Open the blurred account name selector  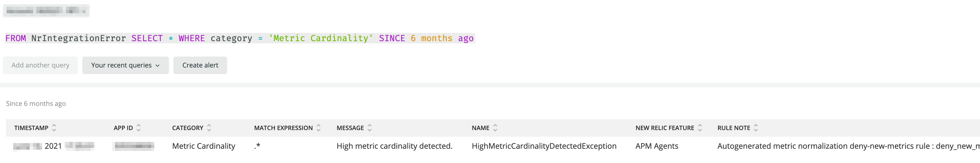(x=46, y=11)
